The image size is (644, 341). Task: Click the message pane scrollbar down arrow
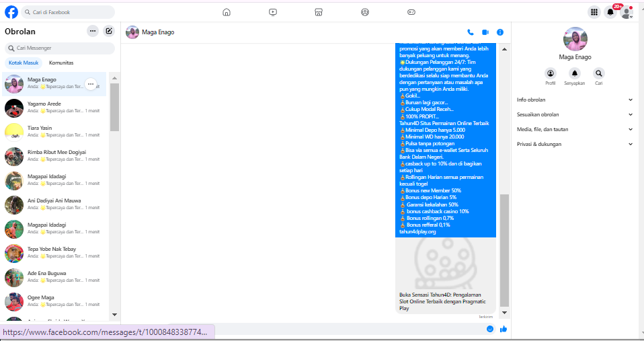pyautogui.click(x=504, y=313)
